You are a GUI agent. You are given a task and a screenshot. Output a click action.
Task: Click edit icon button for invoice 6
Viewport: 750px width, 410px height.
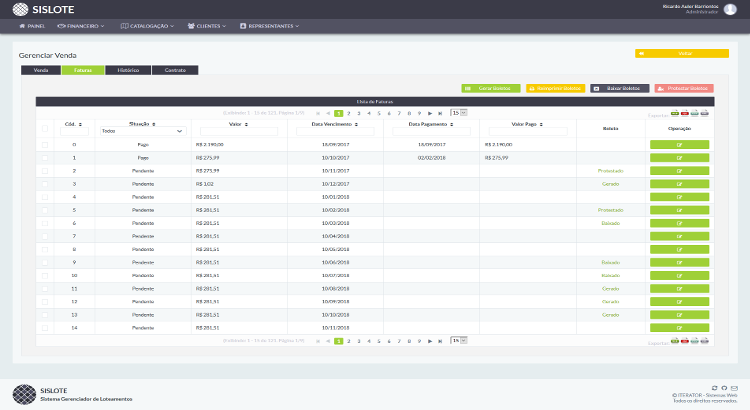click(x=679, y=223)
